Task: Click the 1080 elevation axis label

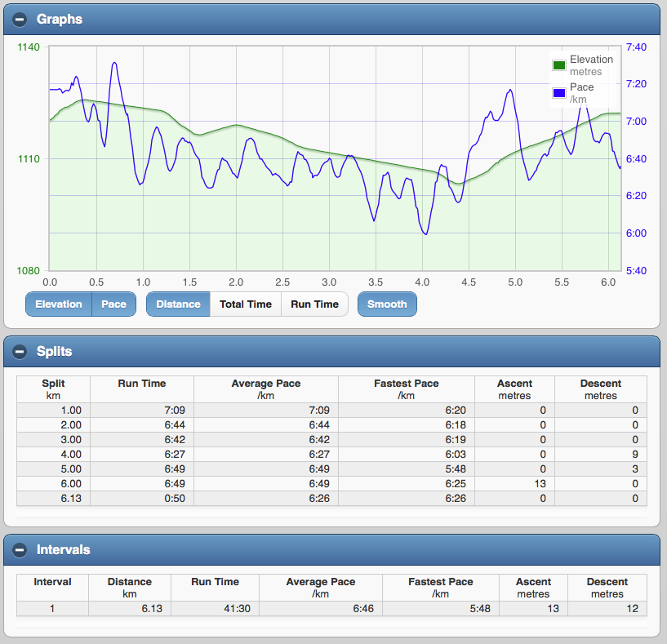Action: [x=29, y=270]
